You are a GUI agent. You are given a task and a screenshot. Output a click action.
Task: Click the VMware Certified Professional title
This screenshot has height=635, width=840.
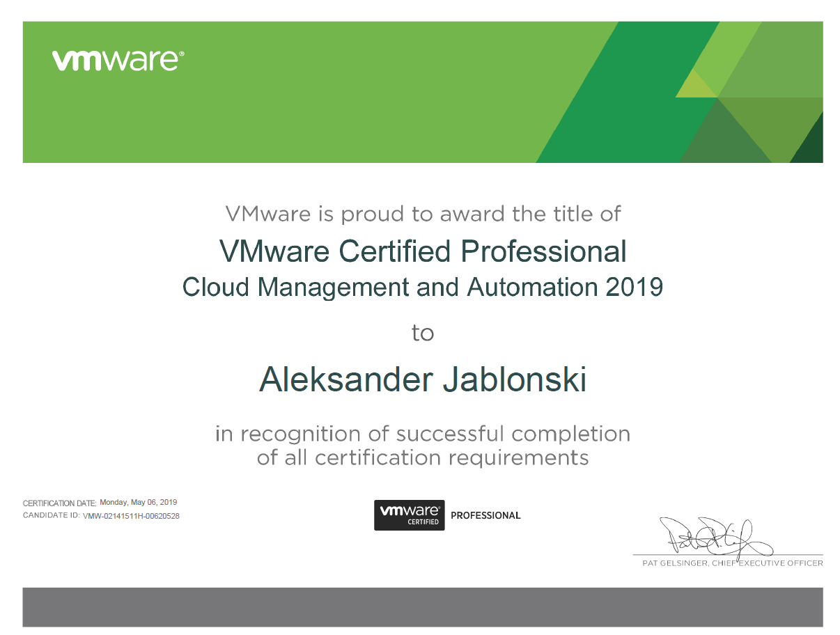tap(422, 251)
